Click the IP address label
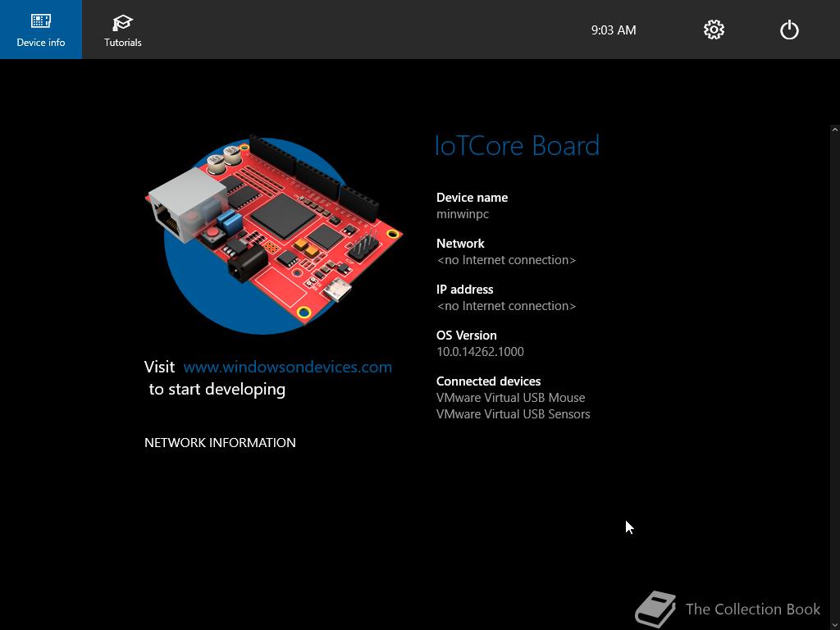Screen dimensions: 840x630 pos(464,290)
